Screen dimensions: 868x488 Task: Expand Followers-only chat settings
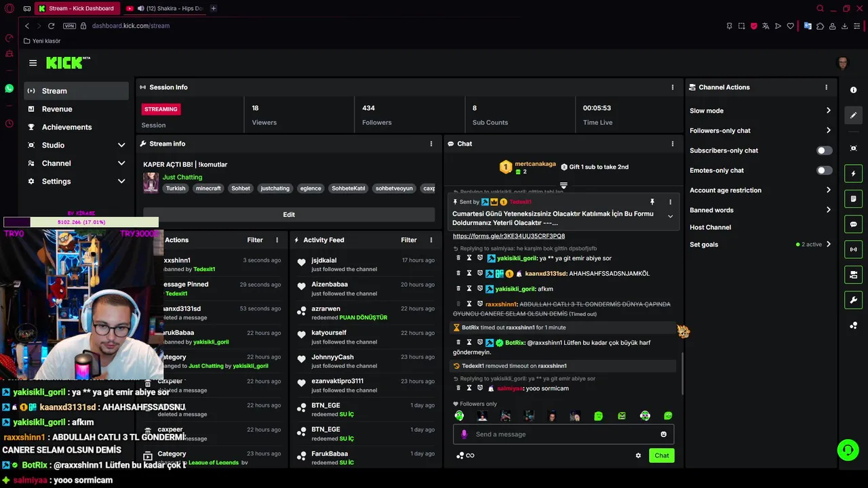point(760,131)
